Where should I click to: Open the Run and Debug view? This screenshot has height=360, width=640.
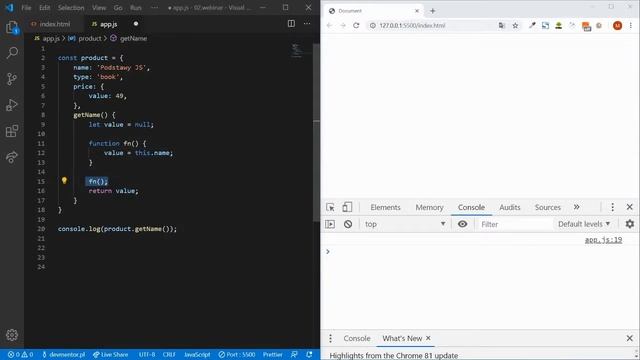click(x=12, y=105)
